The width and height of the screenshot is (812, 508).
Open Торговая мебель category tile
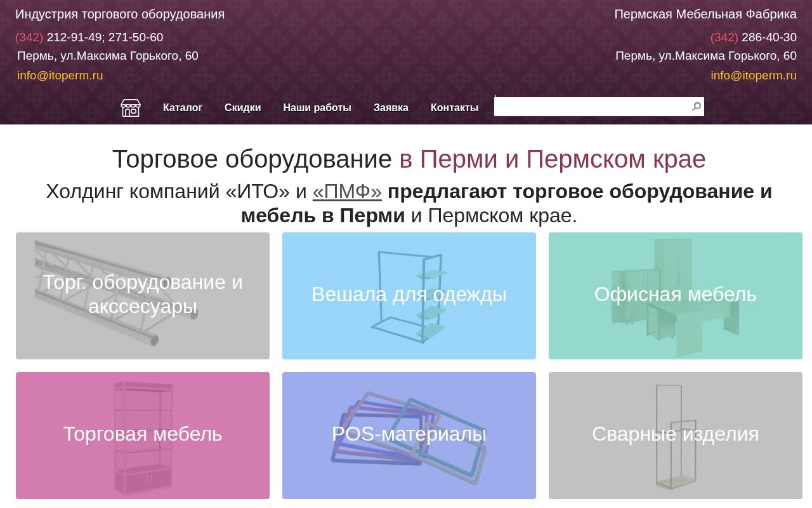click(143, 436)
